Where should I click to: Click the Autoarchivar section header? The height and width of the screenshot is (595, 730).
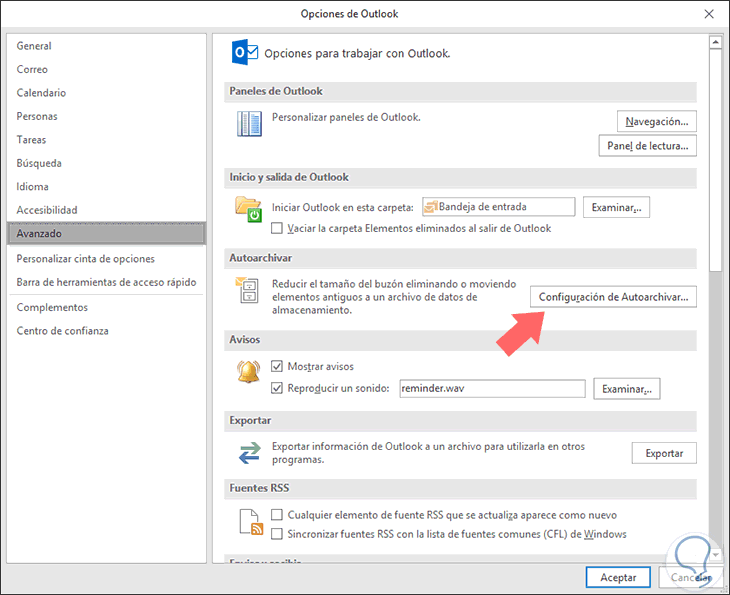click(x=460, y=258)
